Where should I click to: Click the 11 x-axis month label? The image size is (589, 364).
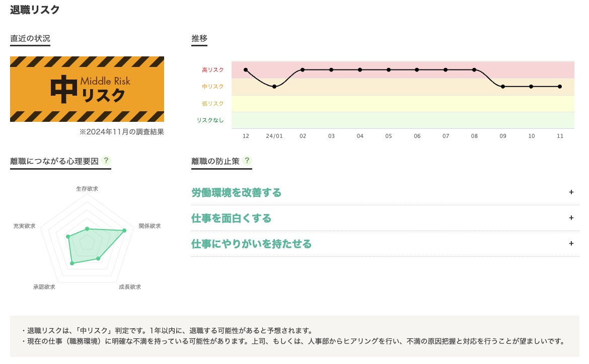pyautogui.click(x=560, y=136)
